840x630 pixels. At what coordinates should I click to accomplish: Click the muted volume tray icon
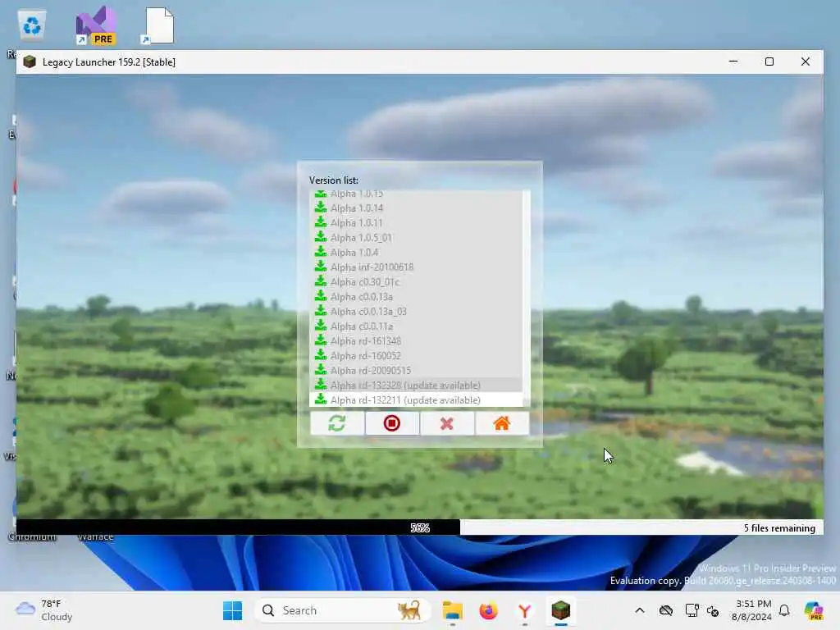tap(713, 610)
